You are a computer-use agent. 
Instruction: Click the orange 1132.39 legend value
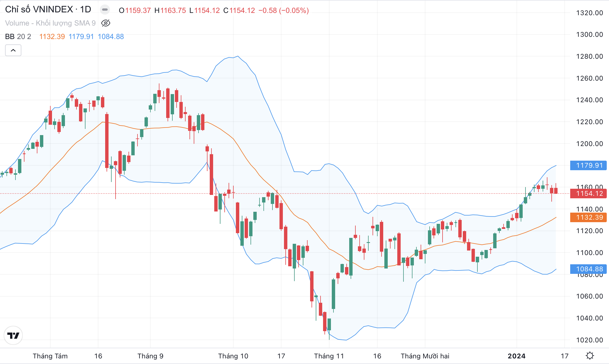click(x=52, y=37)
